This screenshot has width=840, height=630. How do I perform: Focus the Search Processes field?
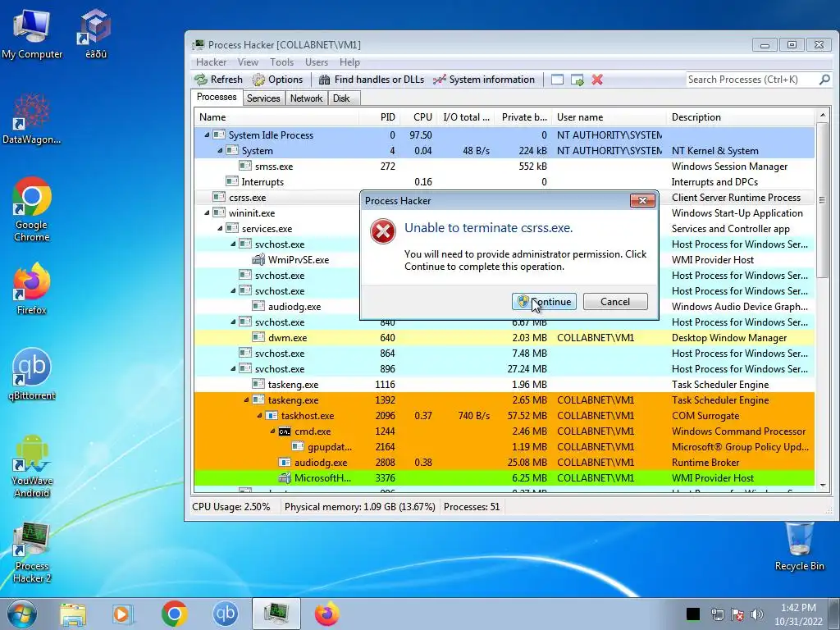[751, 80]
